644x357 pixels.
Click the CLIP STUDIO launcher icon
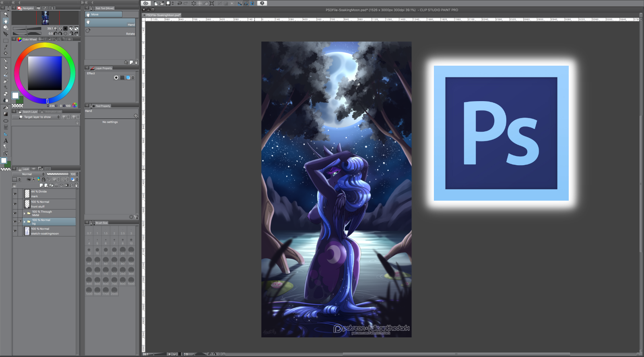(x=146, y=3)
